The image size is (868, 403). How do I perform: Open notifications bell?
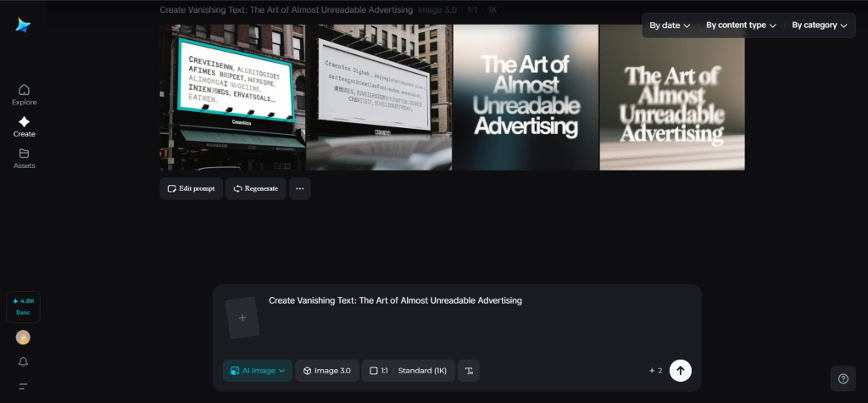pyautogui.click(x=23, y=362)
